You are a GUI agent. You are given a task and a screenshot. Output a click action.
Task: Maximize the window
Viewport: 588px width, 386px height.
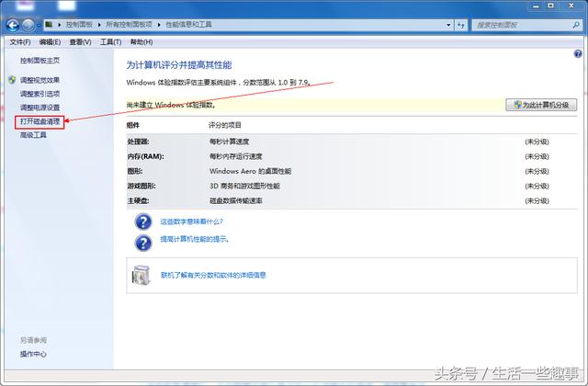(551, 6)
